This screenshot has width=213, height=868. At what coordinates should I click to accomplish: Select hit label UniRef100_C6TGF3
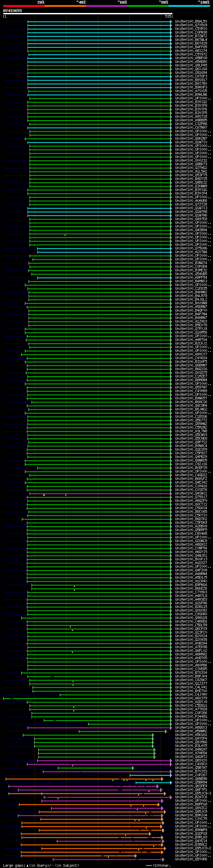click(x=191, y=76)
